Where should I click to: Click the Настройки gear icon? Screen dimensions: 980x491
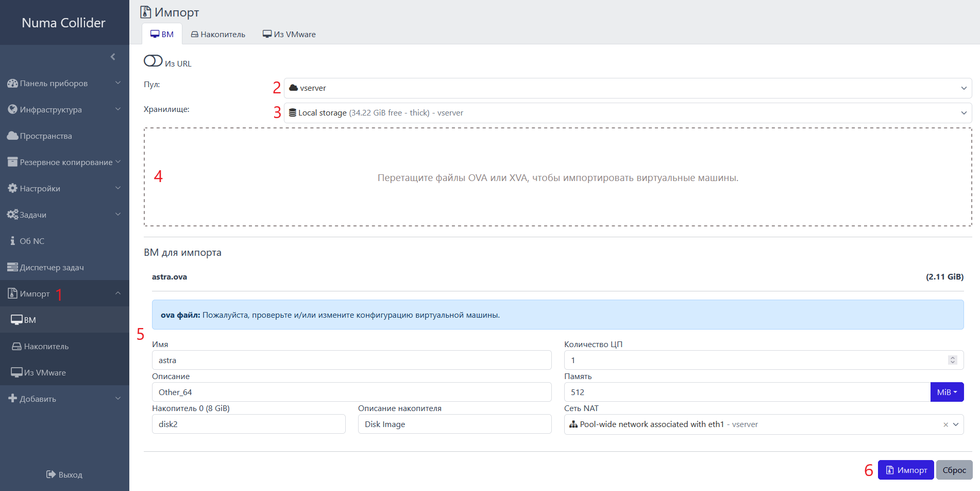(12, 188)
